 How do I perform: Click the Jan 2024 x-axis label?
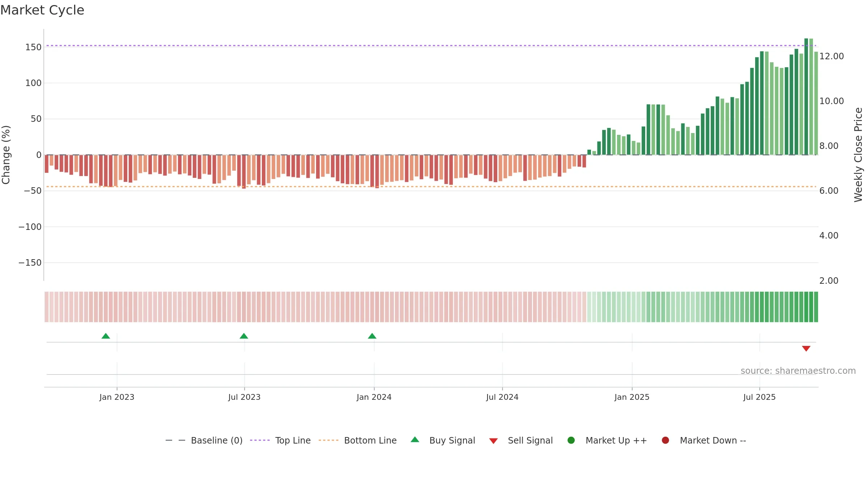click(374, 397)
